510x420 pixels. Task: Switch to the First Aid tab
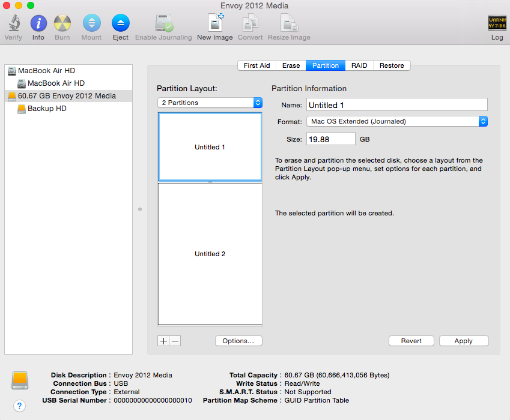pyautogui.click(x=257, y=65)
